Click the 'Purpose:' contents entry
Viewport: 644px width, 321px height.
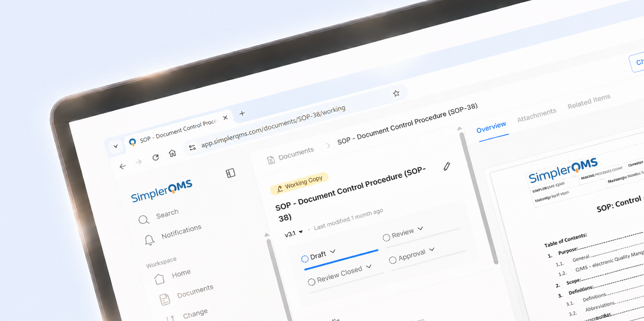coord(568,251)
